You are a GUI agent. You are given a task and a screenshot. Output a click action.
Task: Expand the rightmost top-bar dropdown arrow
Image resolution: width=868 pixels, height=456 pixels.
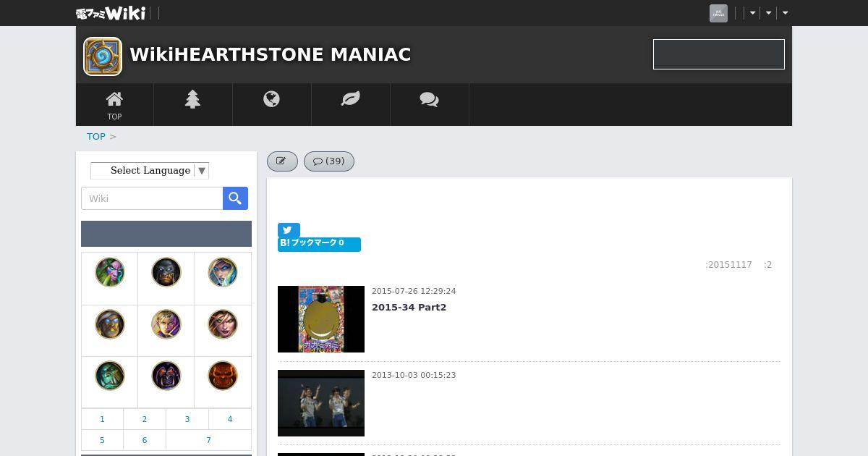point(785,13)
